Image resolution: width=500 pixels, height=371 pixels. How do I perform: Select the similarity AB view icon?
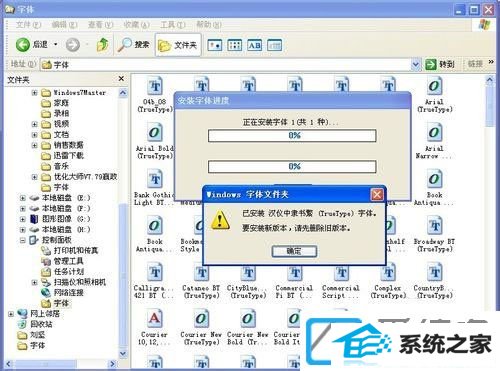click(254, 45)
